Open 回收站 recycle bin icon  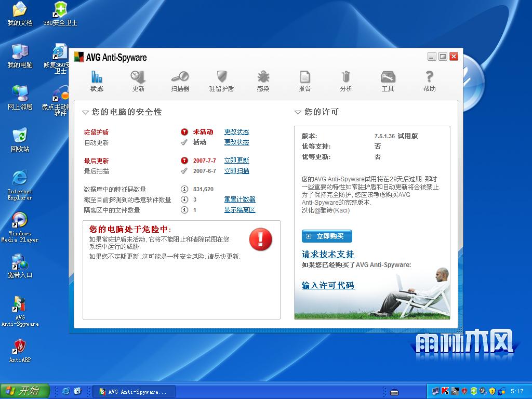pos(20,140)
